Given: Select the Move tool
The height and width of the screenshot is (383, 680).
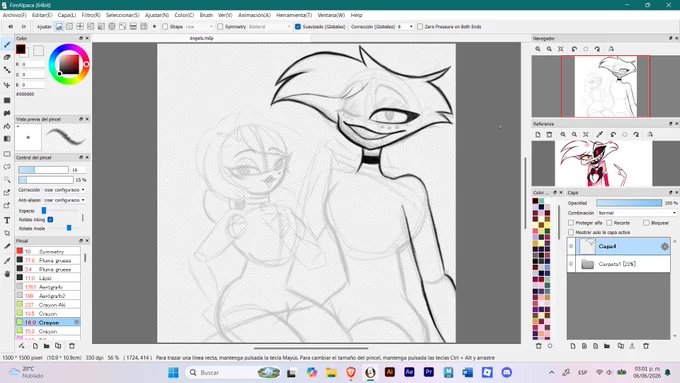Looking at the screenshot, I should point(7,85).
